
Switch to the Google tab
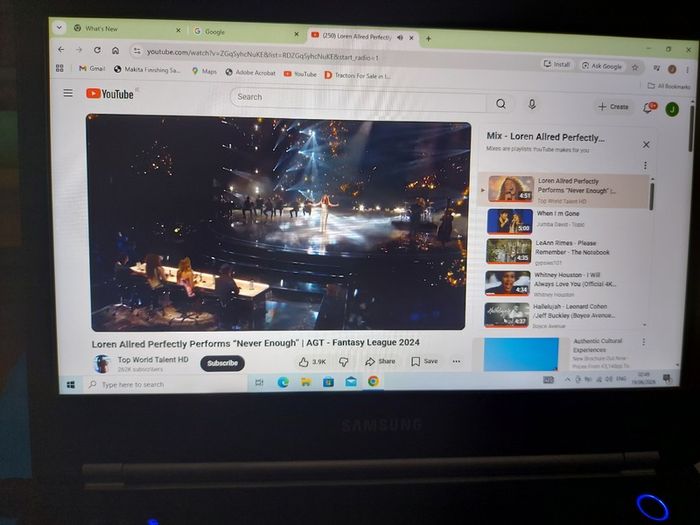point(246,32)
